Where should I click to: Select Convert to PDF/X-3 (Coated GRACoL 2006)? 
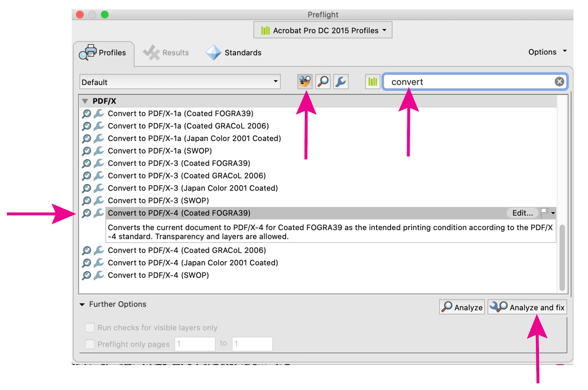tap(187, 176)
